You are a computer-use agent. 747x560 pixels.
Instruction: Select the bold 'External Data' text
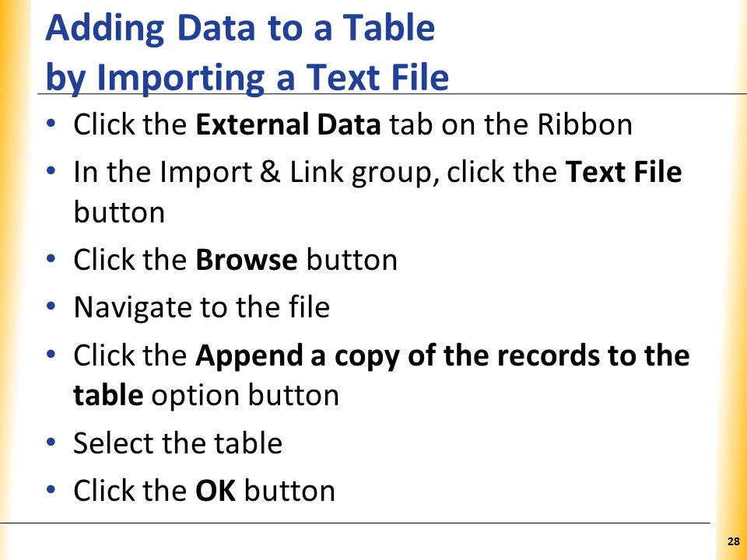coord(288,124)
